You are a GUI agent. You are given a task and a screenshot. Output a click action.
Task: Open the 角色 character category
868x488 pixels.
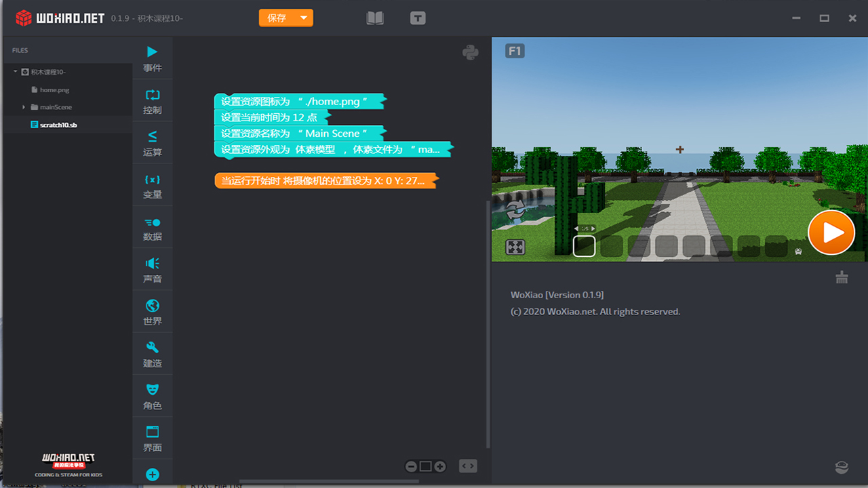coord(153,396)
